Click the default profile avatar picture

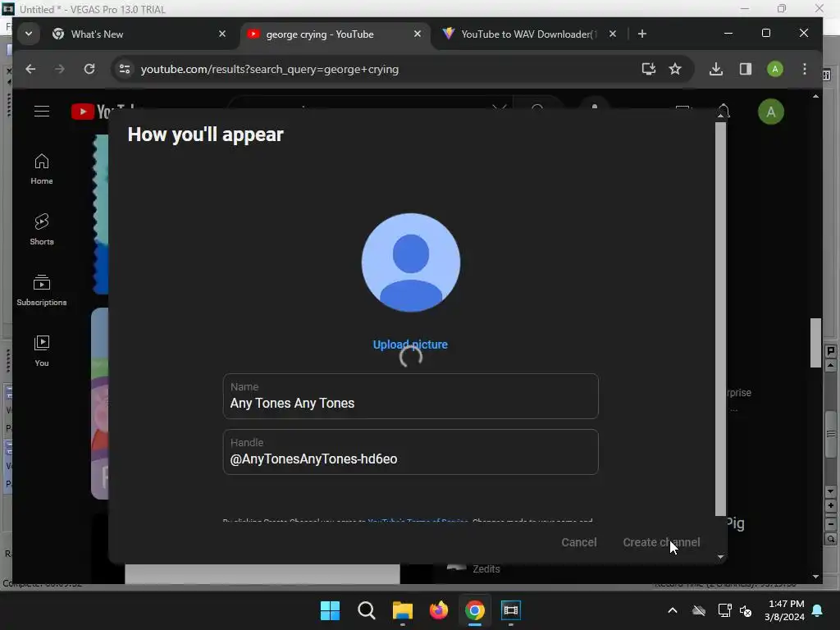click(x=411, y=262)
